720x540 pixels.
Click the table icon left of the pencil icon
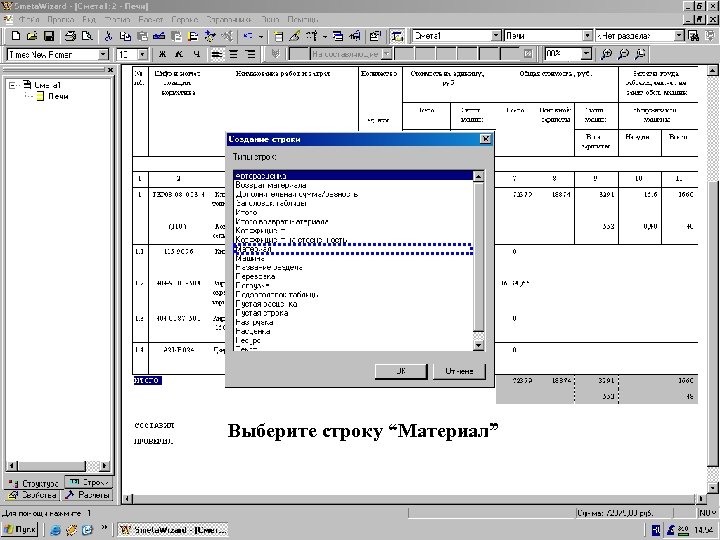coord(278,36)
